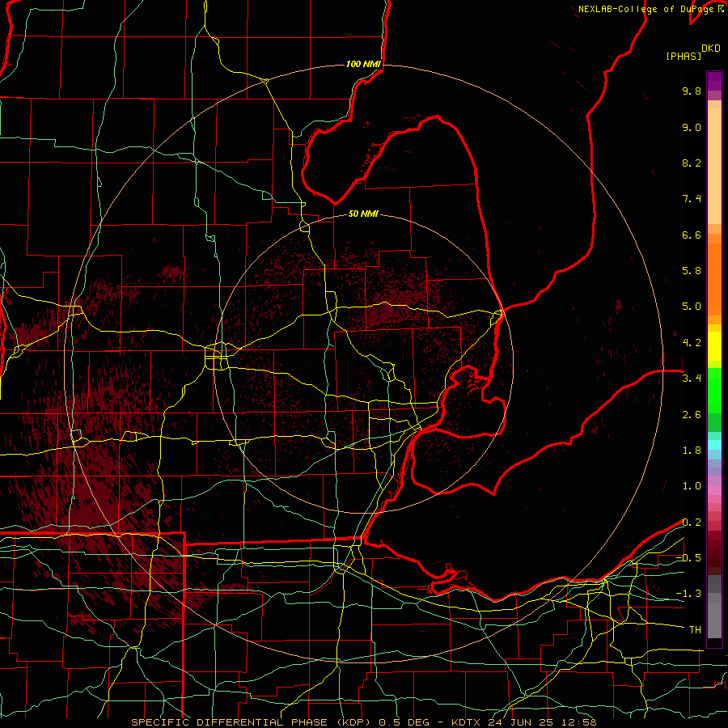Click the 9.0 scale value label

(x=692, y=127)
